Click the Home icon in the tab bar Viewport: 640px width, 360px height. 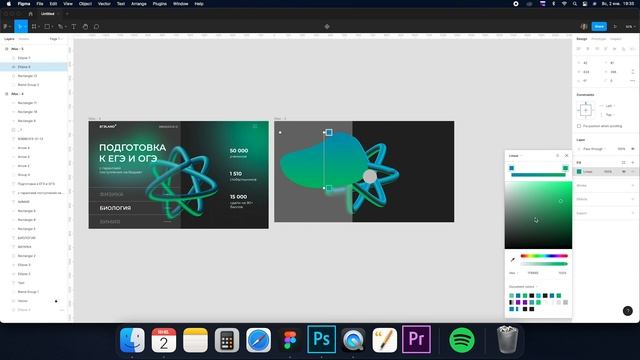(30, 13)
